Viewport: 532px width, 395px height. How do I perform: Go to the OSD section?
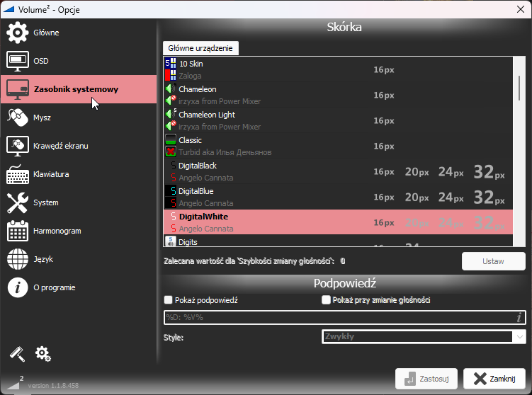click(x=41, y=61)
